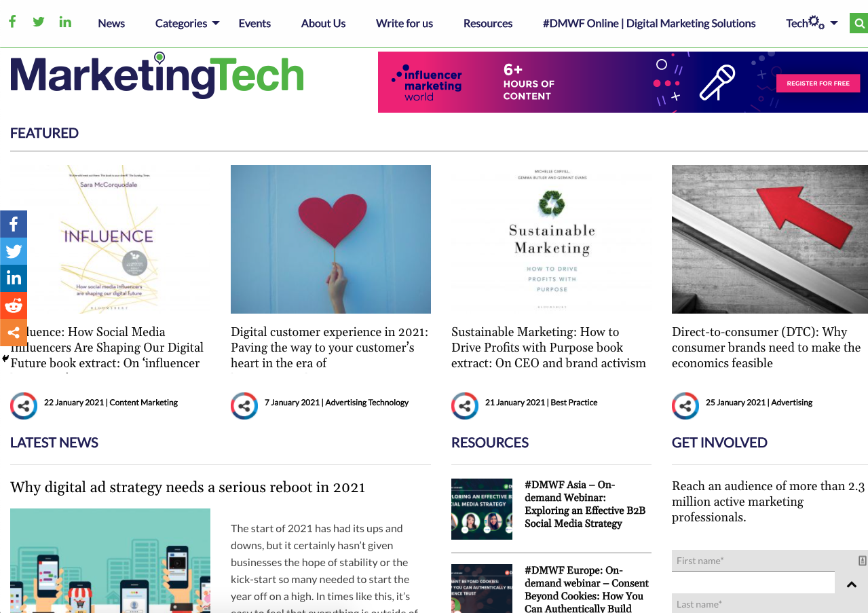The height and width of the screenshot is (613, 868).
Task: Share page via sidebar Reddit icon
Action: [x=14, y=305]
